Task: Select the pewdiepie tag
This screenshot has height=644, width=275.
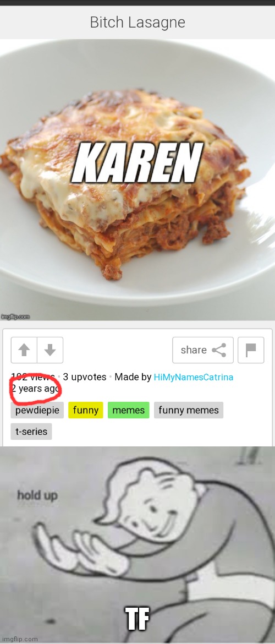Action: pyautogui.click(x=37, y=410)
